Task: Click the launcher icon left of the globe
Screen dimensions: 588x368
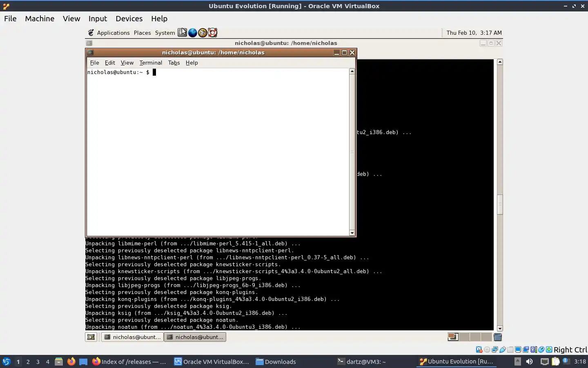Action: (x=182, y=33)
